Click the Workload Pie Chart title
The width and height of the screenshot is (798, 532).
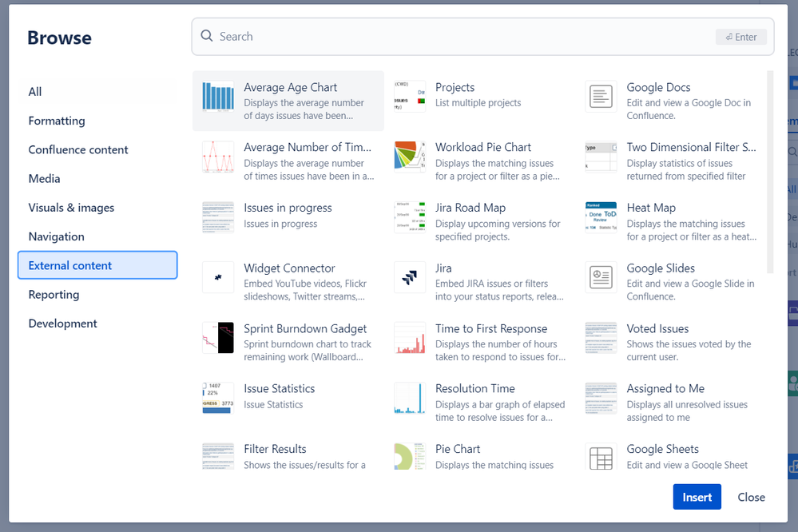(483, 147)
